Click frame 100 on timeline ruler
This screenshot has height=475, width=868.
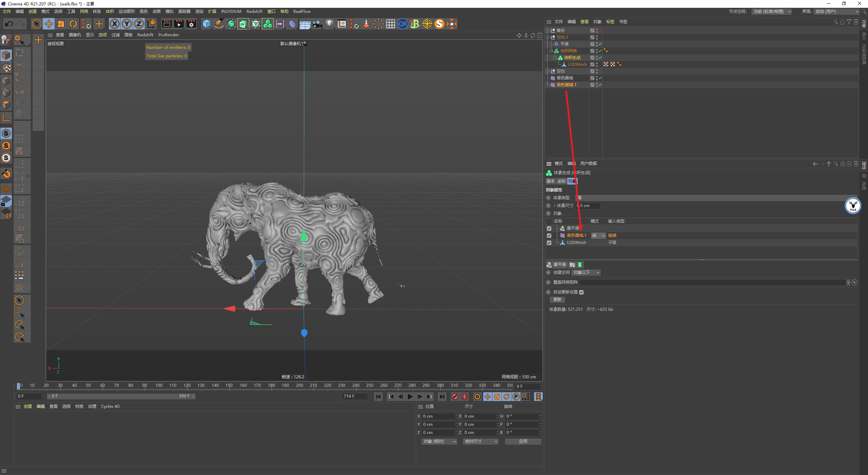[159, 385]
